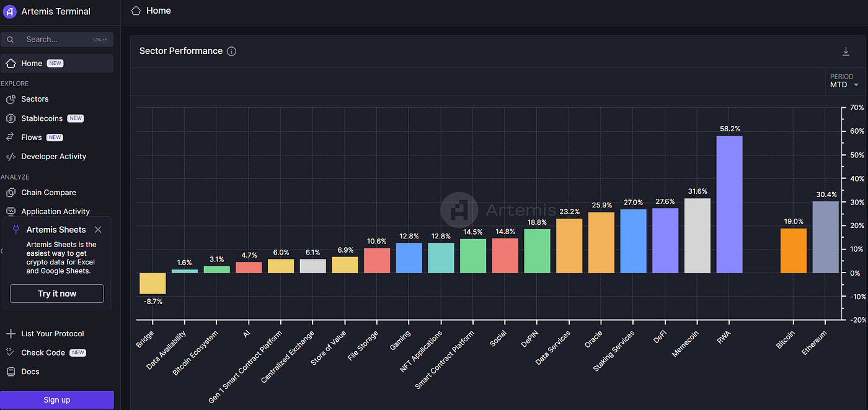Click the Sign up button
The image size is (868, 410).
[57, 400]
